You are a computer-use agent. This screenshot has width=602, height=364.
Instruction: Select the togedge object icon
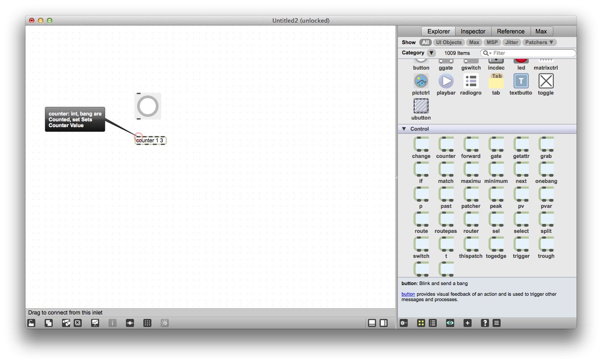(x=496, y=244)
